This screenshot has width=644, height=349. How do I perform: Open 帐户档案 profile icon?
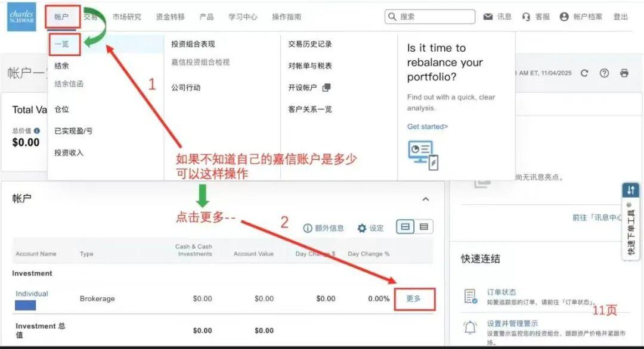point(564,17)
